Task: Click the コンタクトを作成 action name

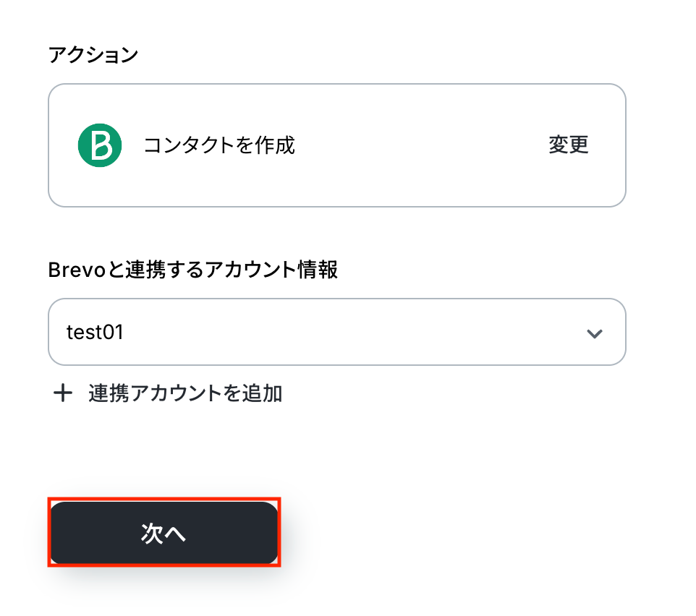Action: pos(219,145)
